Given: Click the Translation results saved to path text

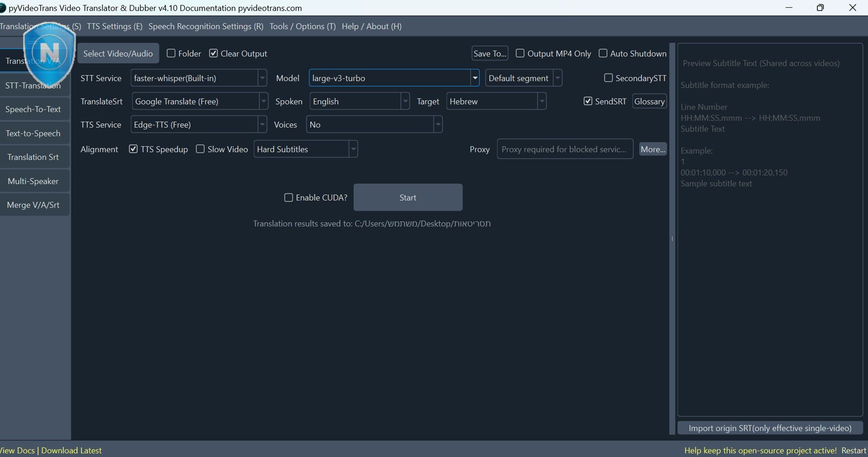Looking at the screenshot, I should (x=372, y=223).
